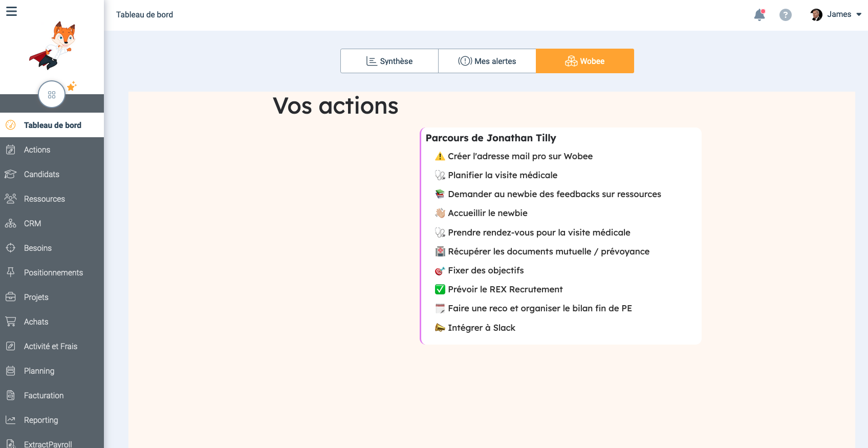
Task: Open Achats shopping cart section
Action: [36, 322]
